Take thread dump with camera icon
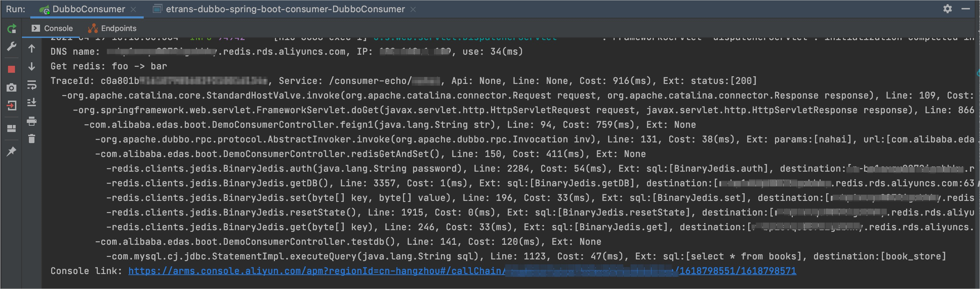The width and height of the screenshot is (980, 289). coord(12,88)
